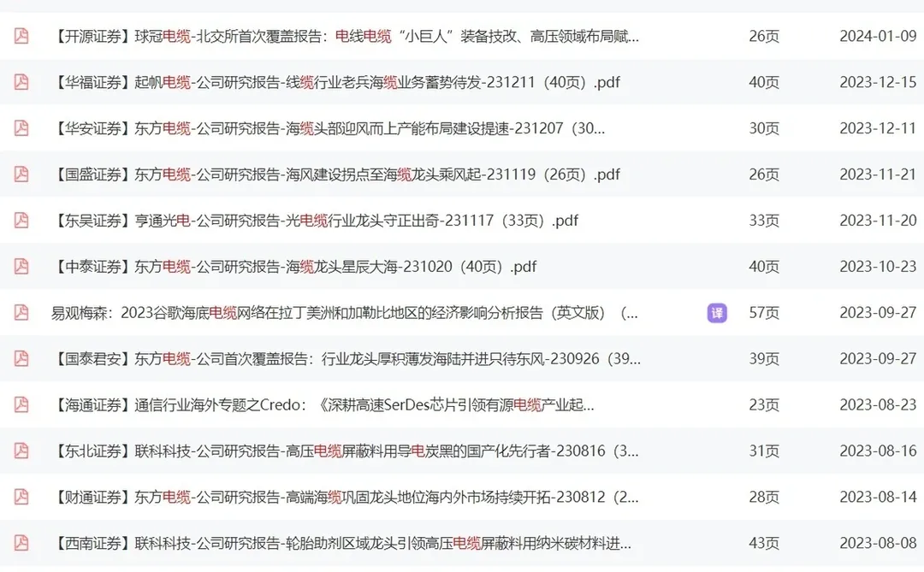Screen dimensions: 924x572
Task: Click 40页 in the 华福证券 row
Action: pyautogui.click(x=764, y=82)
